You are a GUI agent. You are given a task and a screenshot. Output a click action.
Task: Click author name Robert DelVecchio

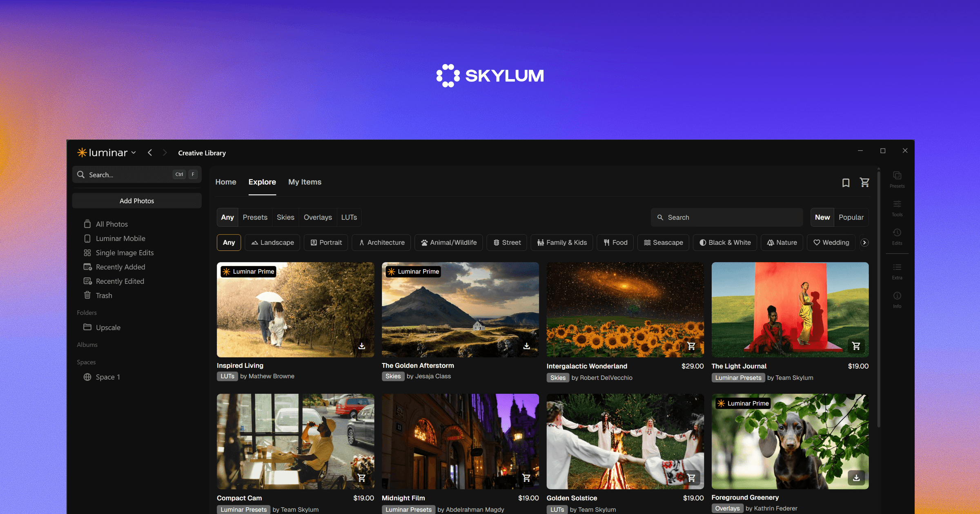pos(606,378)
